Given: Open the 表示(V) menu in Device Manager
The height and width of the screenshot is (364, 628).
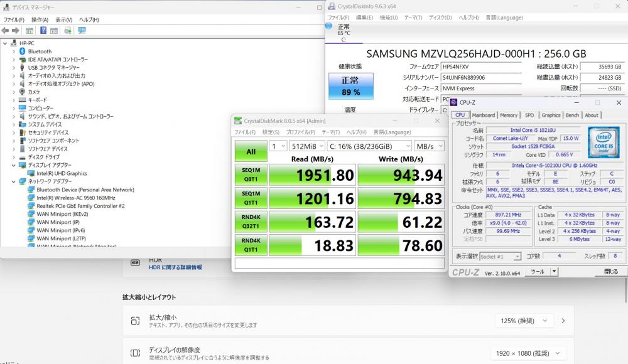Looking at the screenshot, I should [x=63, y=19].
